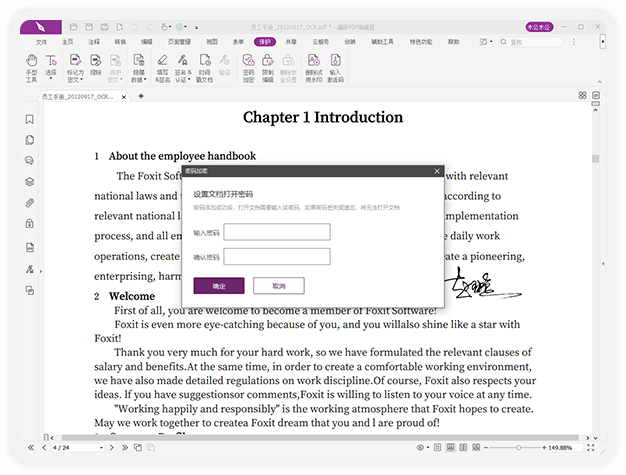Switch to the Help ribbon tab
626x475 pixels.
click(453, 42)
